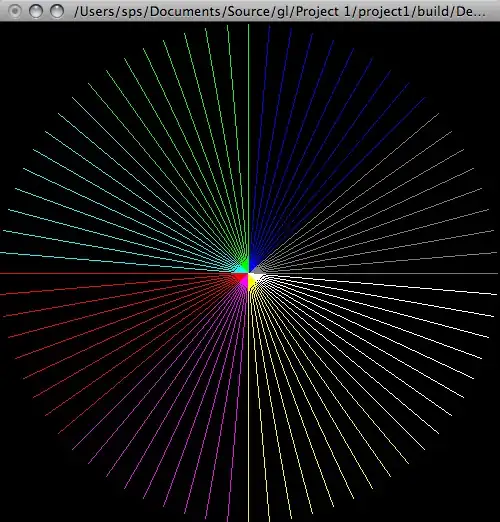Click the magenta wedge at the starburst center
The height and width of the screenshot is (522, 500).
pos(245,282)
